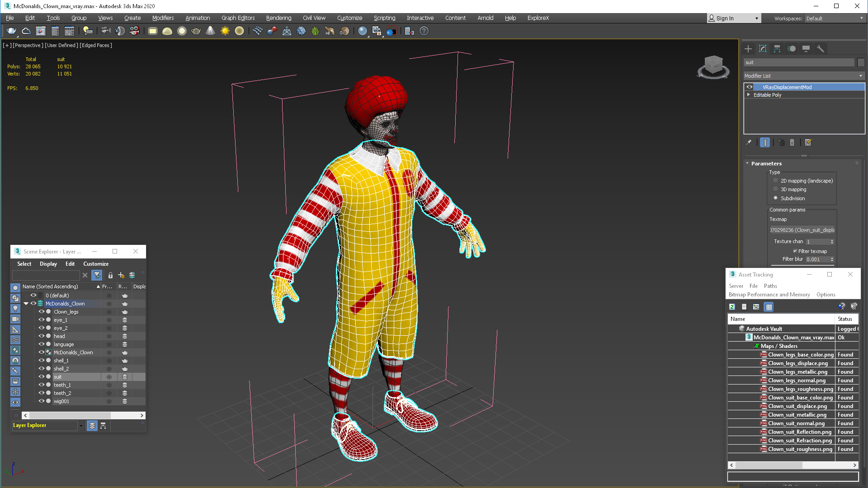This screenshot has width=868, height=488.
Task: Open the Paths menu in Asset Tracking
Action: pos(770,286)
